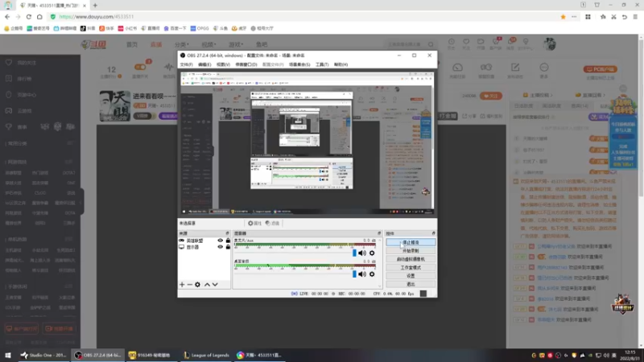The height and width of the screenshot is (362, 644).
Task: Switch to League of Legends in taskbar
Action: [206, 355]
